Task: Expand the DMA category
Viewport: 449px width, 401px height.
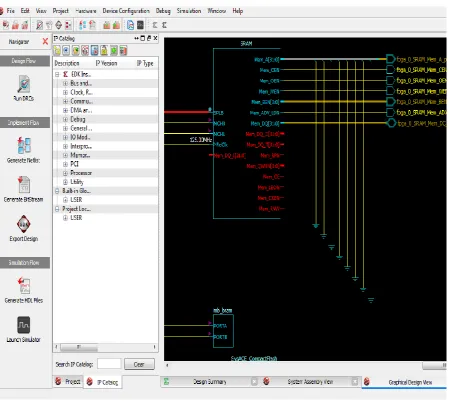Action: pyautogui.click(x=65, y=110)
